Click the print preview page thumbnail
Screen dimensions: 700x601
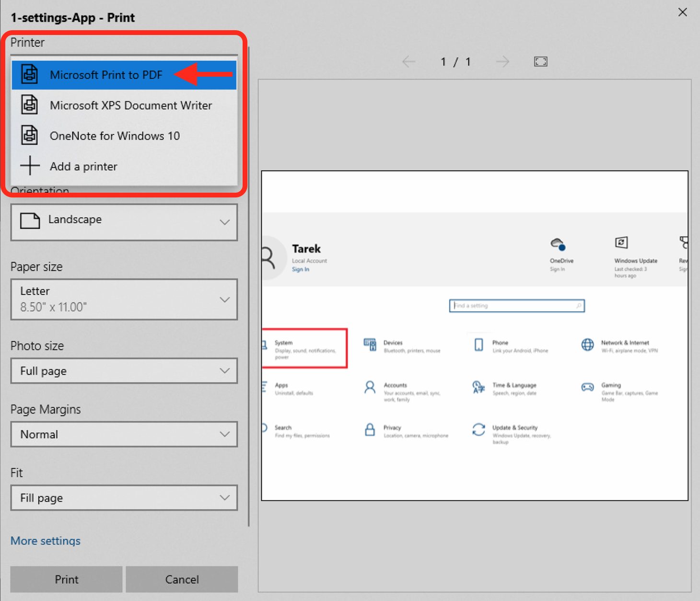point(474,335)
